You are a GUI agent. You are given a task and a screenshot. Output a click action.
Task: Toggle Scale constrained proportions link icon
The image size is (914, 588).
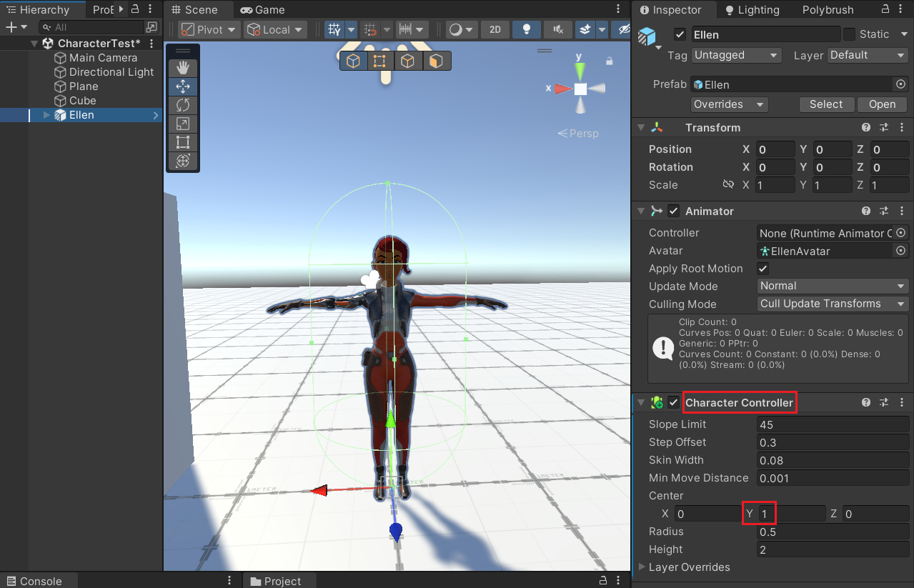(x=728, y=184)
